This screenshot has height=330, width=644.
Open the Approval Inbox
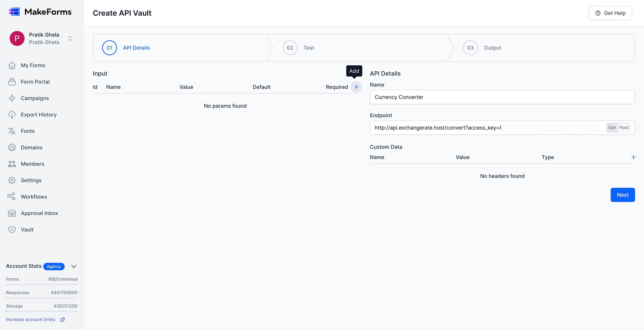tap(39, 213)
